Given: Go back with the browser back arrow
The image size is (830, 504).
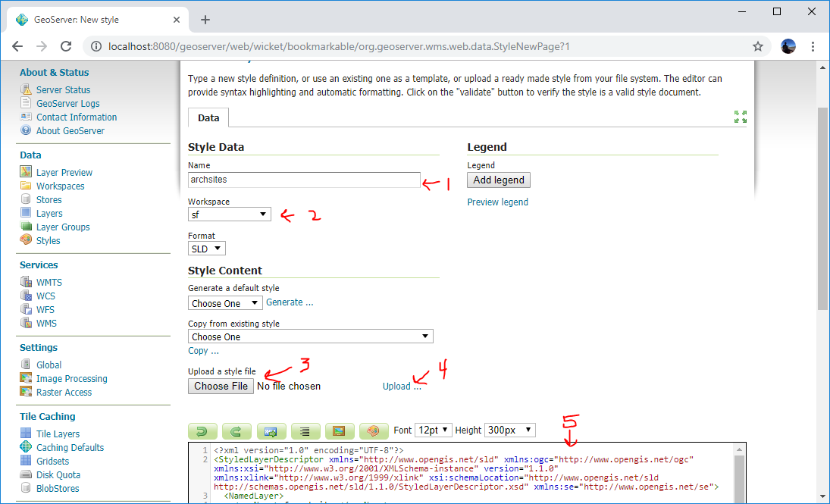Looking at the screenshot, I should (17, 46).
